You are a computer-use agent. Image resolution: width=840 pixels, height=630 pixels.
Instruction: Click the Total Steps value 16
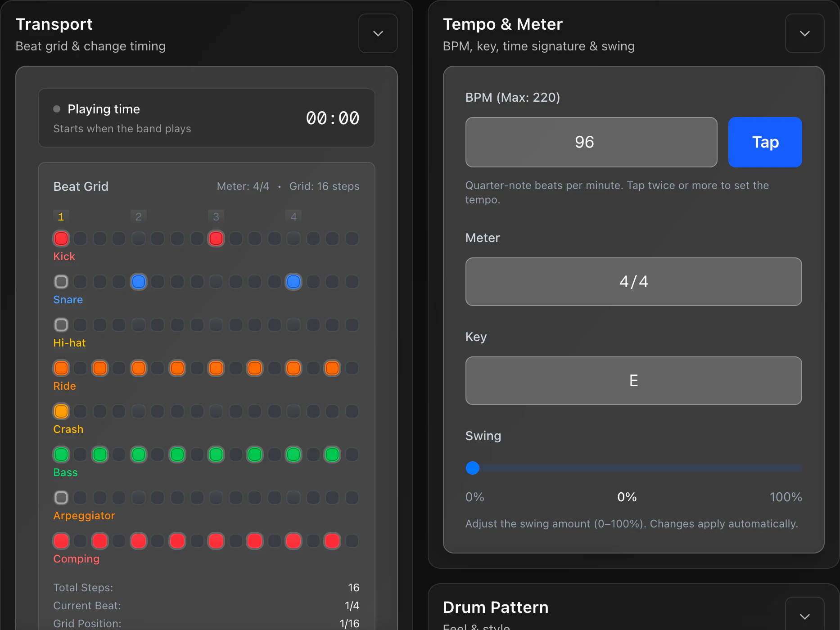click(354, 588)
